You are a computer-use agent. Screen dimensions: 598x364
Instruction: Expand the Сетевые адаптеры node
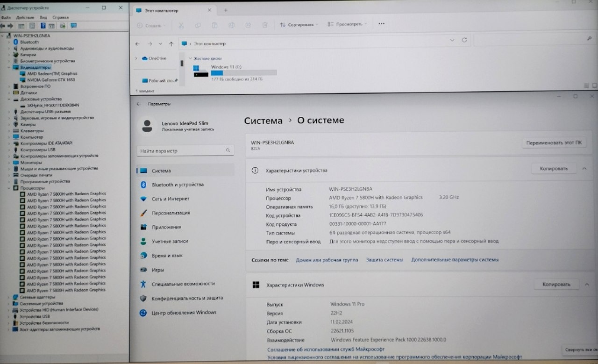[x=8, y=297]
